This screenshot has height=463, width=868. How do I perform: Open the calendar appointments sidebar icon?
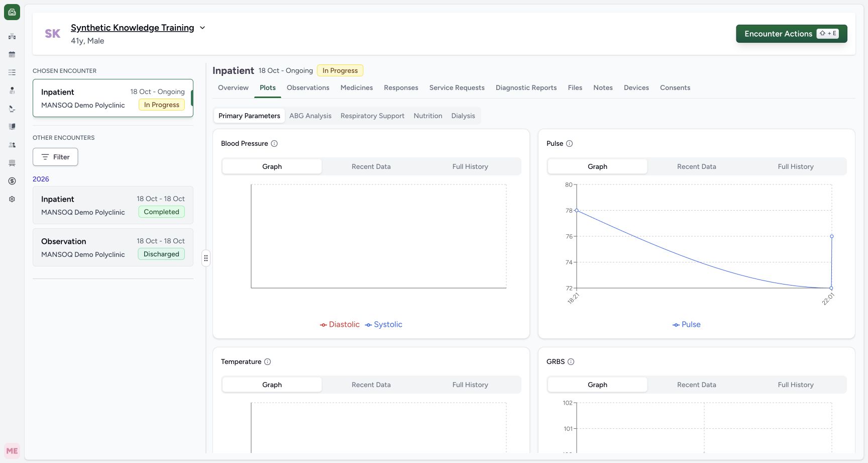click(12, 54)
